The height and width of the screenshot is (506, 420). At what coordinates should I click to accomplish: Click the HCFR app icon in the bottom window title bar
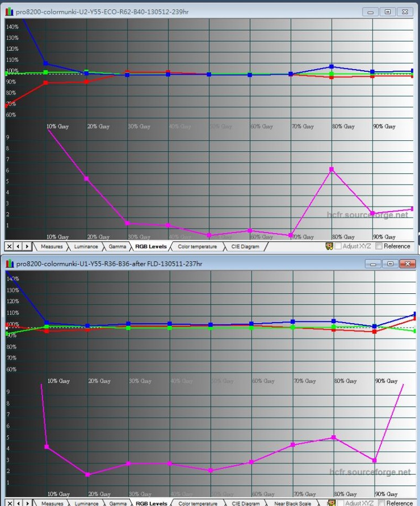click(10, 263)
